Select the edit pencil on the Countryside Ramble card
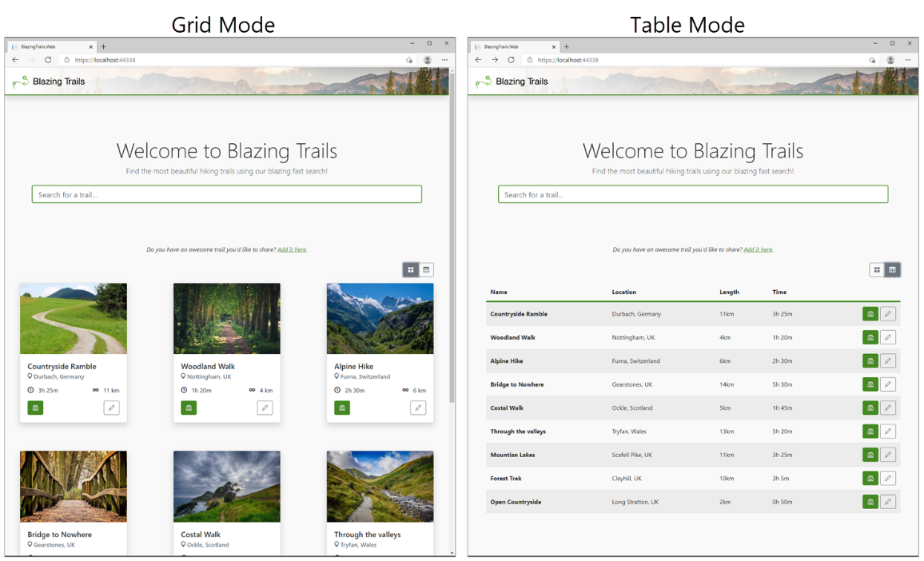Image resolution: width=924 pixels, height=561 pixels. coord(112,408)
